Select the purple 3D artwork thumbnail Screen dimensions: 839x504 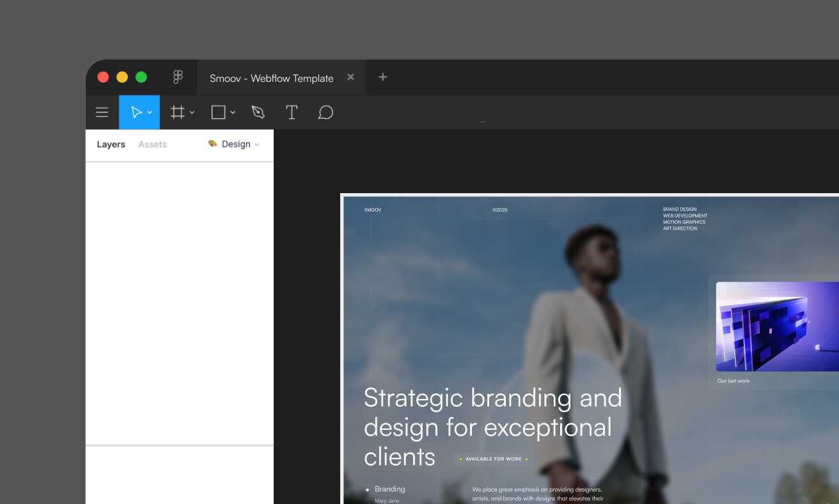(x=778, y=327)
